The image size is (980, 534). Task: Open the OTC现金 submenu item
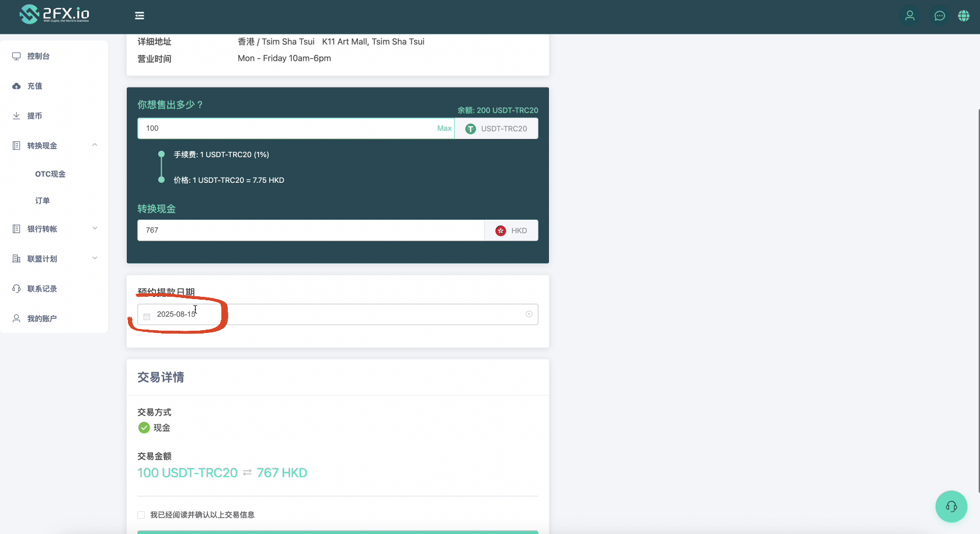point(50,174)
